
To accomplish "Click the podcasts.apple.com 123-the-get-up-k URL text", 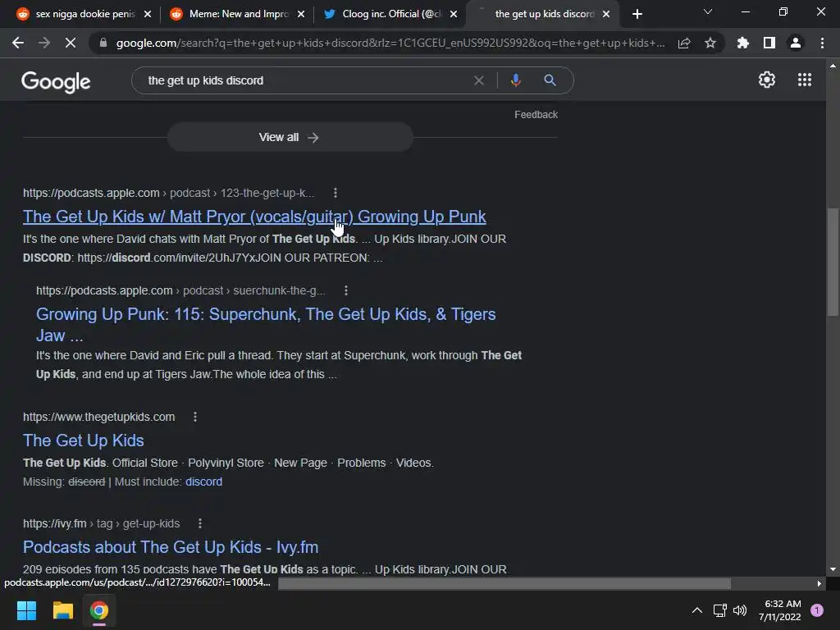I will coord(169,193).
